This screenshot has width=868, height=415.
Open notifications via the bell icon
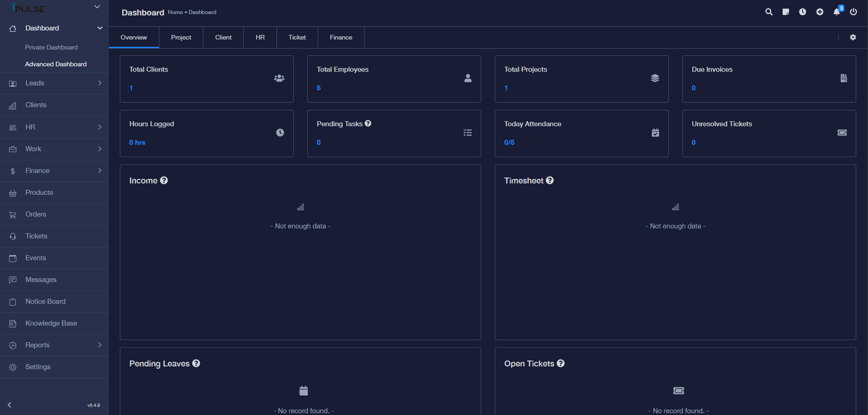(x=836, y=13)
